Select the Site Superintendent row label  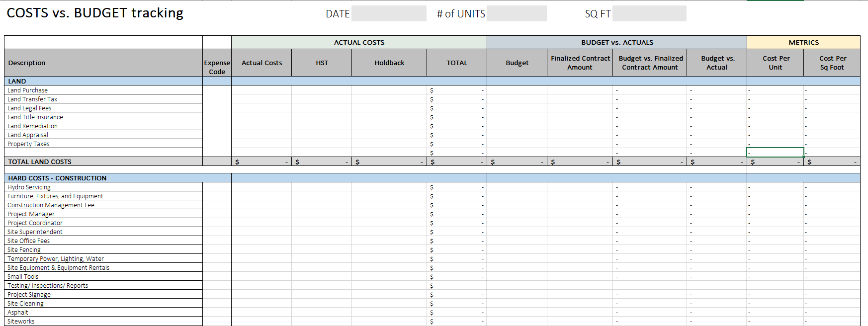pyautogui.click(x=35, y=232)
